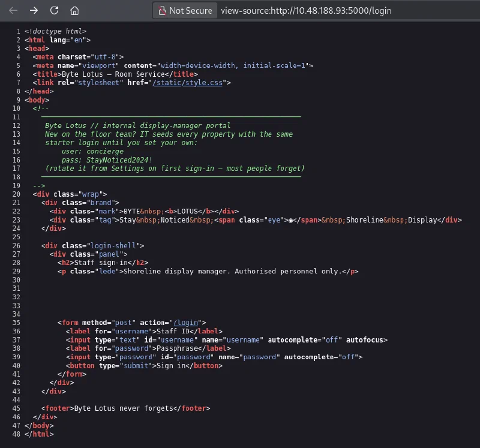Go to the Home page icon
The height and width of the screenshot is (448, 480).
[x=74, y=11]
